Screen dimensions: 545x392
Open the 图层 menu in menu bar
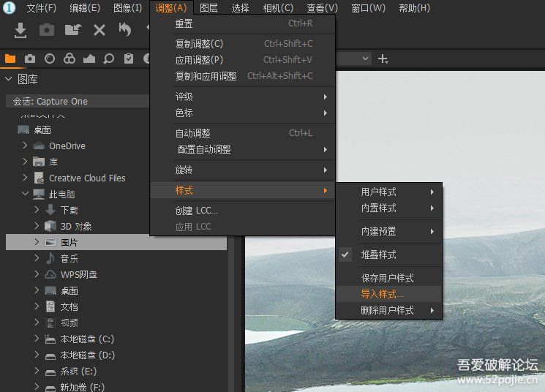208,8
